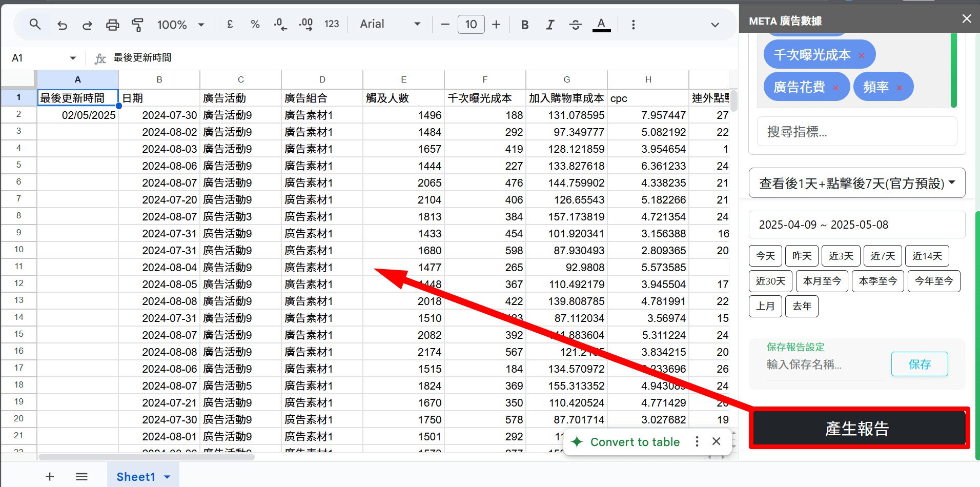Click the 搜尋指標 search metrics field
Image resolution: width=980 pixels, height=487 pixels.
[x=856, y=132]
